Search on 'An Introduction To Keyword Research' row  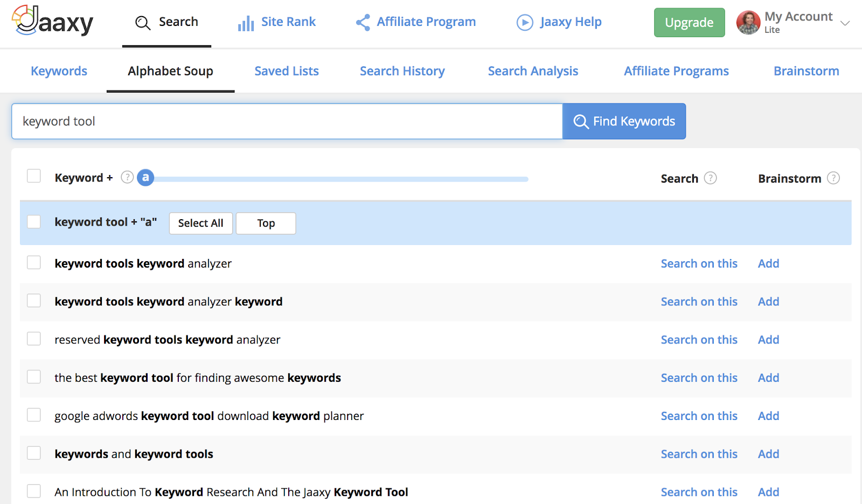(699, 492)
